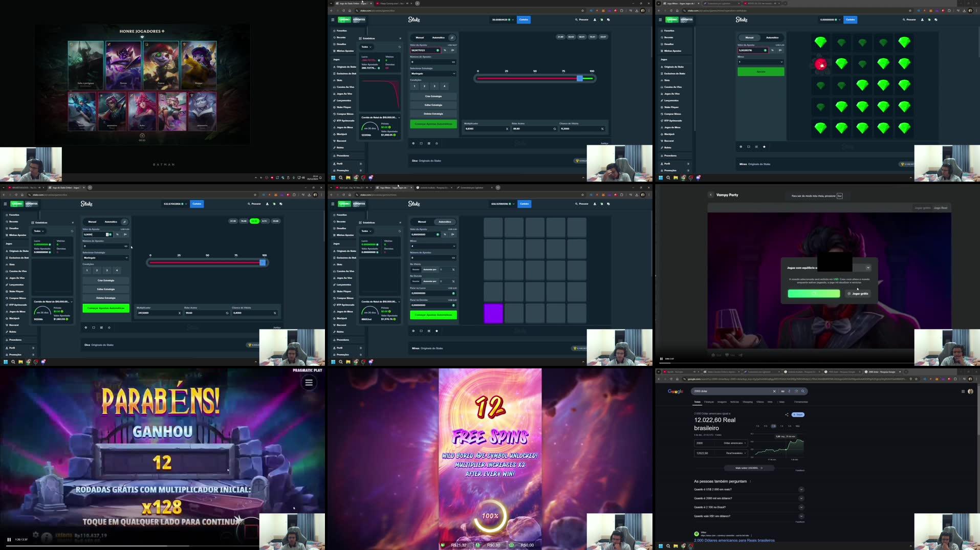Open the balance dropdown in the Vampy Party dialog
This screenshot has width=980, height=550.
pyautogui.click(x=868, y=268)
